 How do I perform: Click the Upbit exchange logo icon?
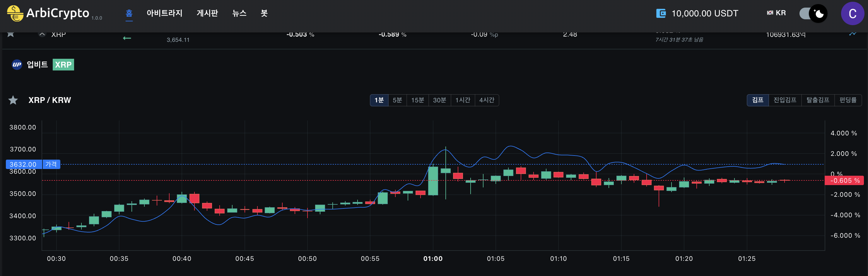click(17, 65)
